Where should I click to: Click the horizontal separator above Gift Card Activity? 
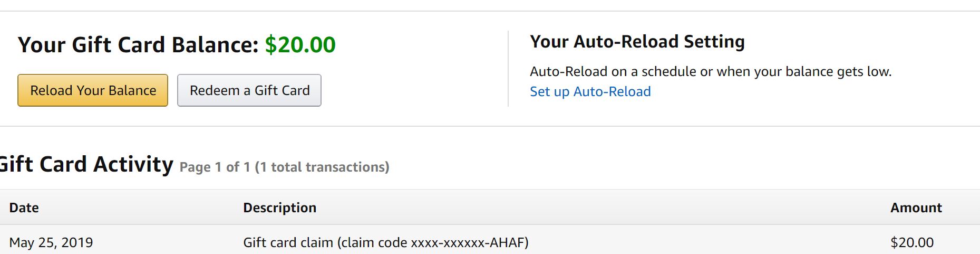pos(490,126)
